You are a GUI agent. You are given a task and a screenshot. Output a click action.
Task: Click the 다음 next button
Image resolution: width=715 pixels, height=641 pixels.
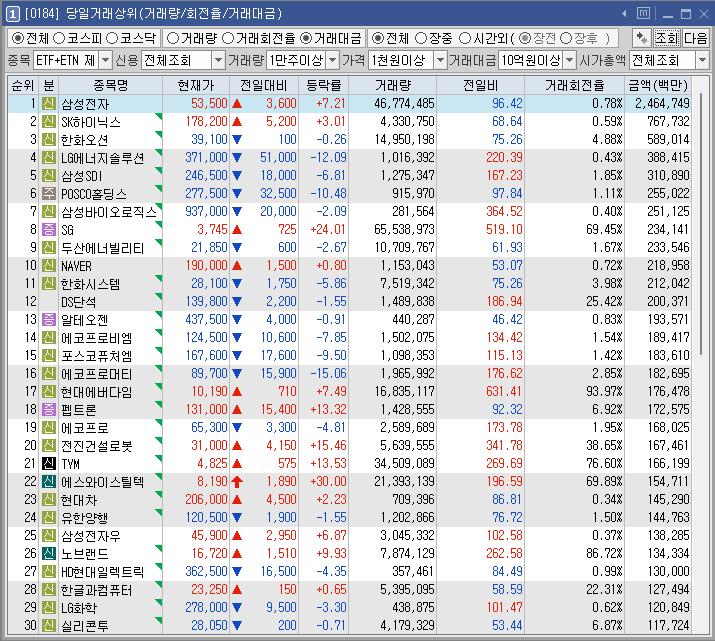[x=695, y=38]
